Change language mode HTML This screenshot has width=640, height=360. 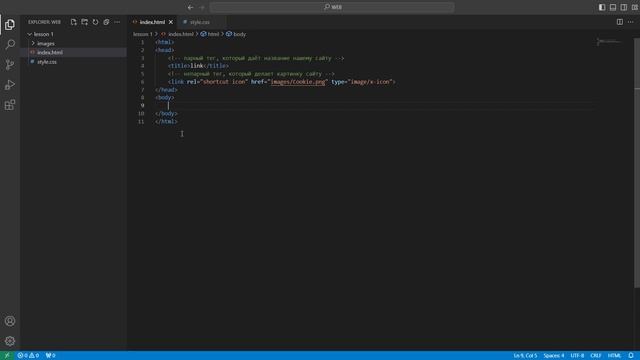pos(614,356)
